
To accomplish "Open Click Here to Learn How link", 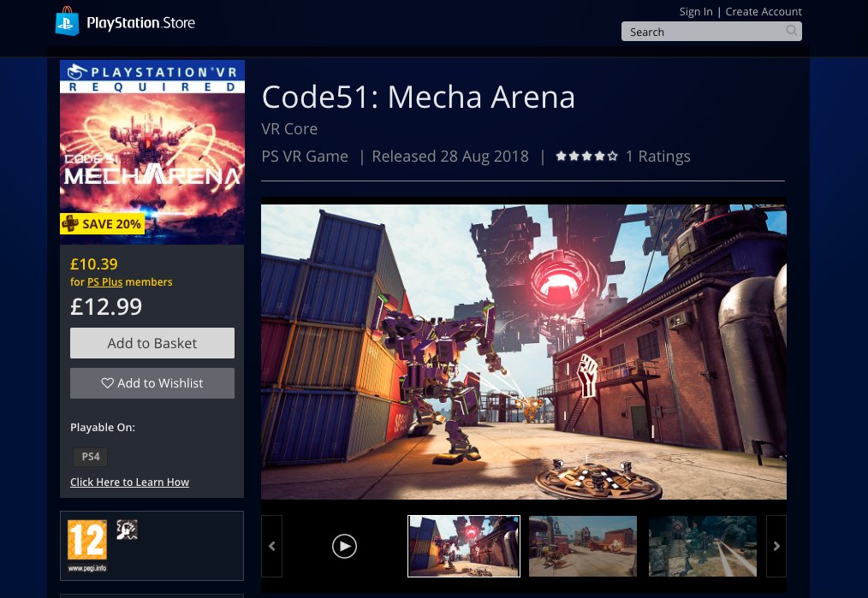I will pyautogui.click(x=129, y=482).
